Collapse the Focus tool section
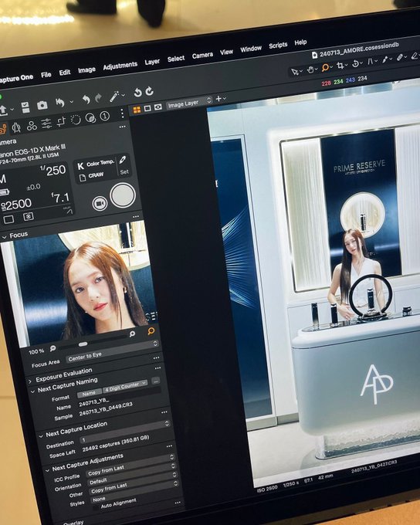Image resolution: width=420 pixels, height=525 pixels. click(5, 237)
